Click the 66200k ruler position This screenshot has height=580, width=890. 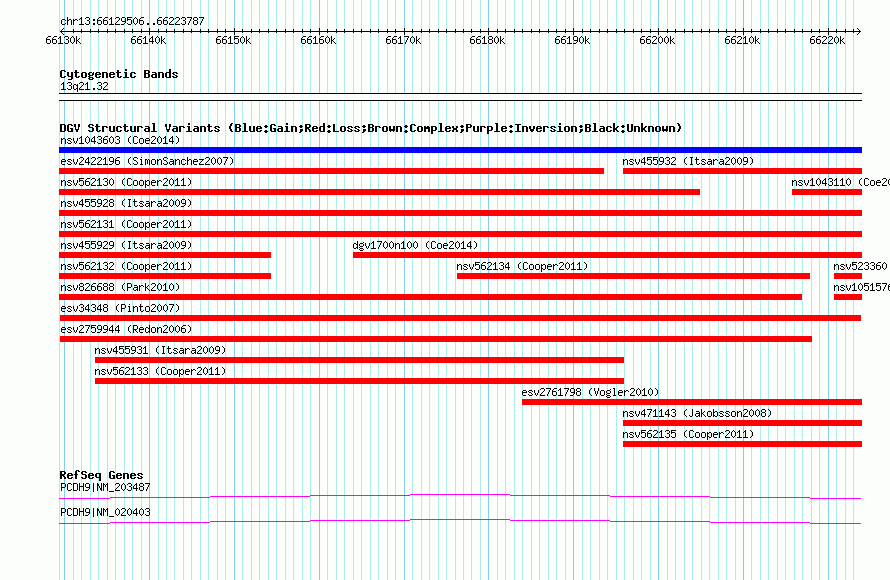click(x=657, y=40)
